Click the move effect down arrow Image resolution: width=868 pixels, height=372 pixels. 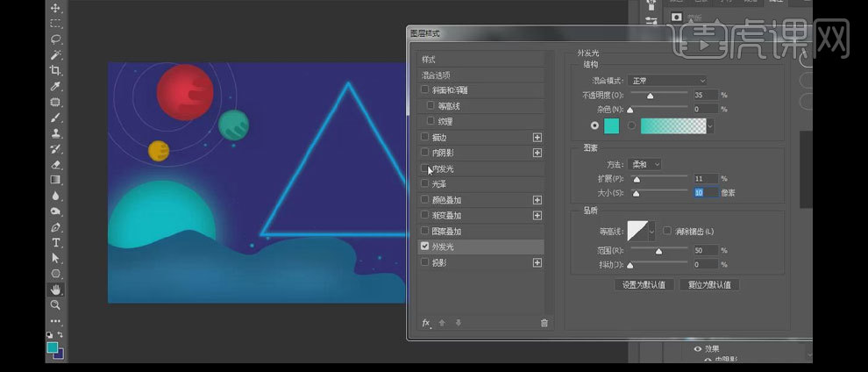coord(459,323)
